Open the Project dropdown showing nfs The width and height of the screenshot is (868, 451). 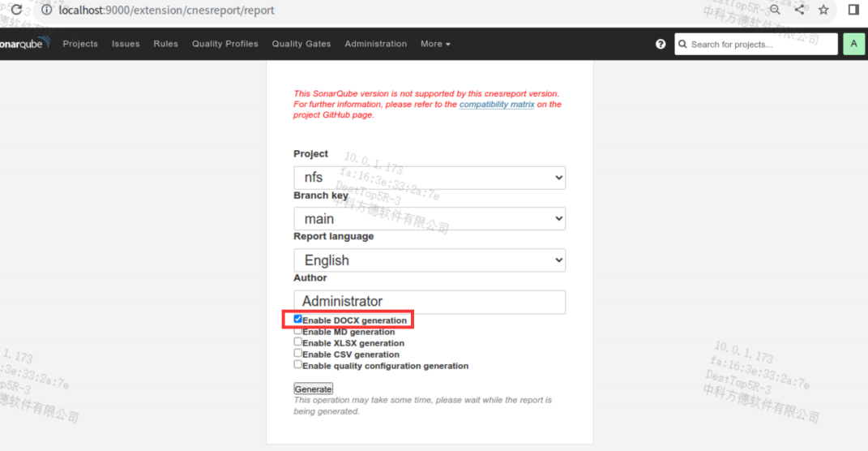(x=430, y=178)
